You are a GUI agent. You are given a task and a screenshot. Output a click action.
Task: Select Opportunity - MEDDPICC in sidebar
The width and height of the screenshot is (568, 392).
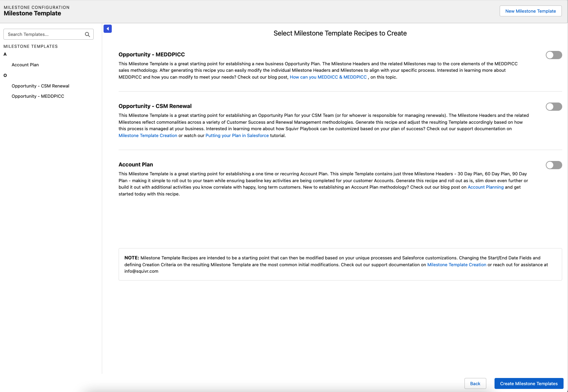(x=38, y=96)
